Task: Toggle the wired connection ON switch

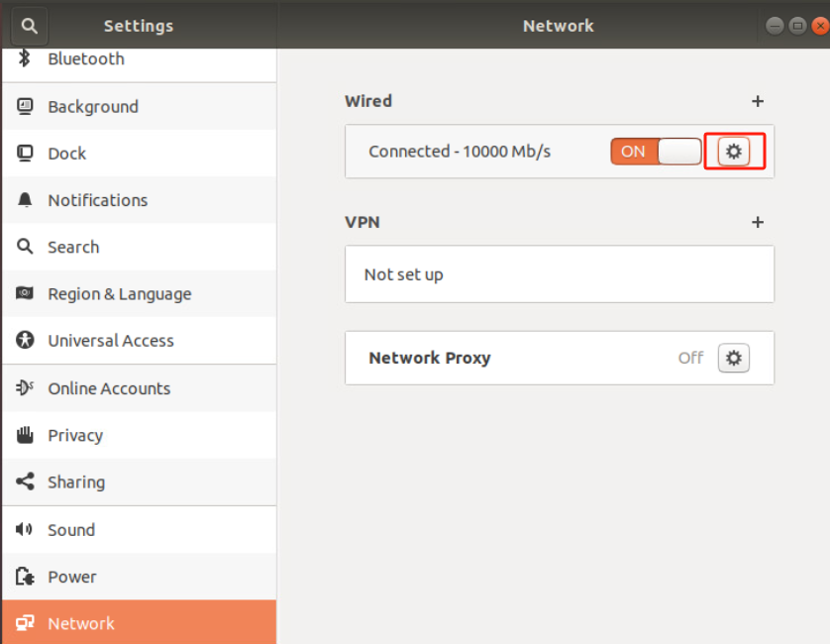Action: [656, 152]
